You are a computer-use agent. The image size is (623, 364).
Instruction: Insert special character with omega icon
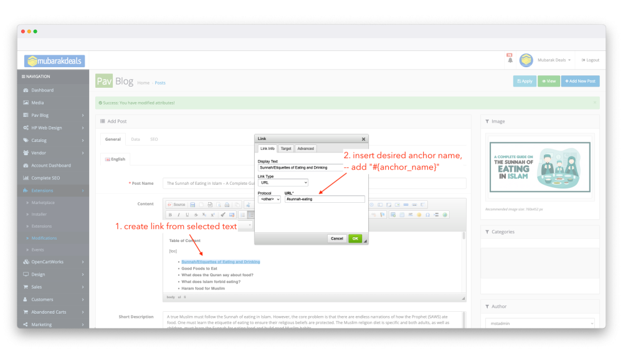point(427,215)
